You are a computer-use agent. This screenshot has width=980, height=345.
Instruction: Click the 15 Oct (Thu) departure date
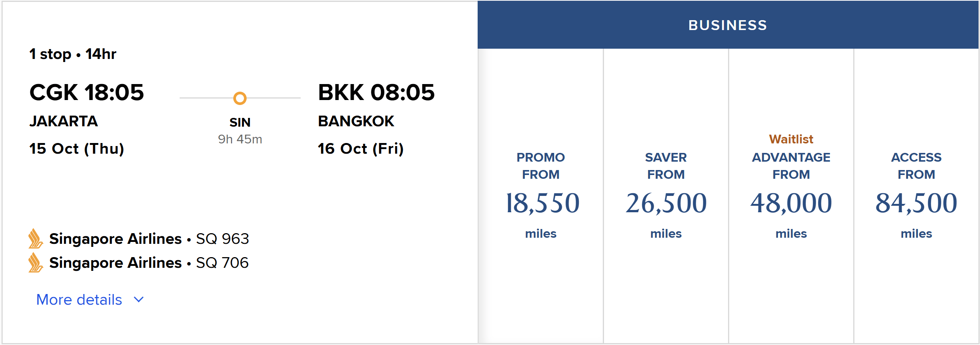click(x=77, y=149)
